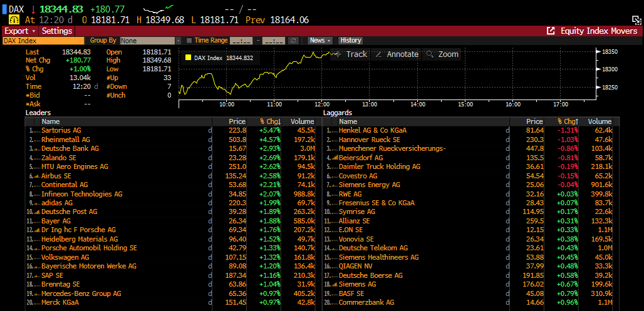This screenshot has width=644, height=311.
Task: Select the Annotate pencil tool
Action: coord(396,54)
